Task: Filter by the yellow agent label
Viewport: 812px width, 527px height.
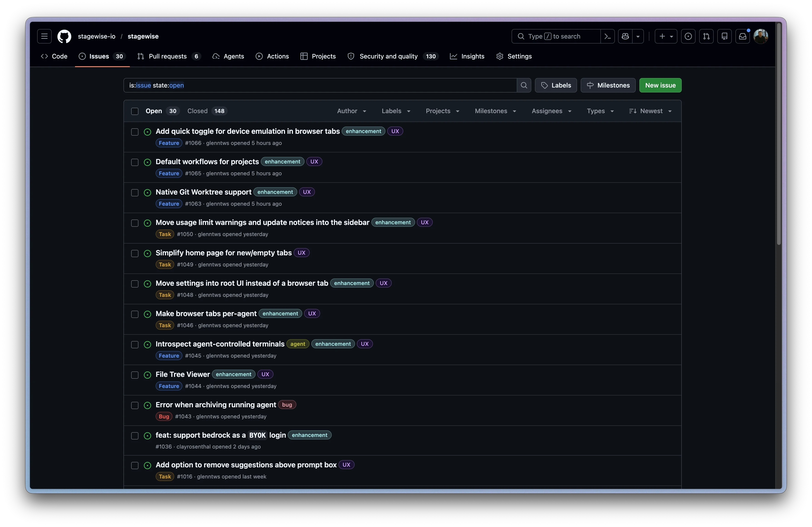Action: 297,344
